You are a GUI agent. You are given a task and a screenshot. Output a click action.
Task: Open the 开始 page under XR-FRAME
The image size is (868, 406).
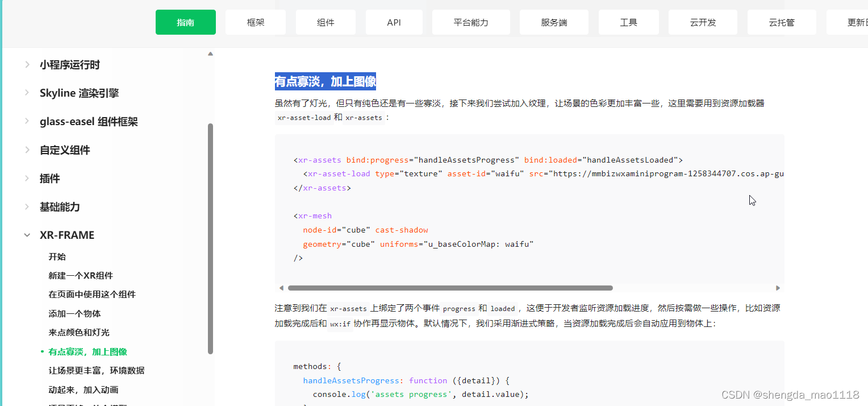click(x=57, y=256)
